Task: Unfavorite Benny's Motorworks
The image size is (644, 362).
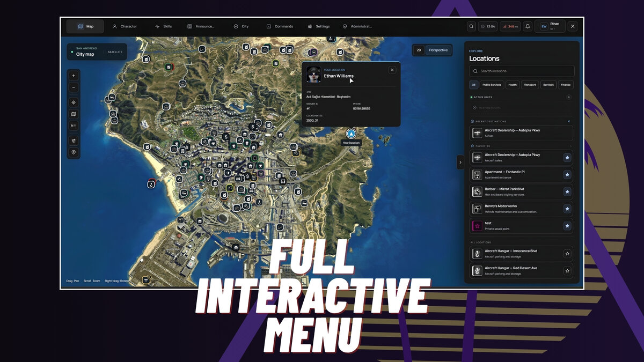Action: coord(567,209)
